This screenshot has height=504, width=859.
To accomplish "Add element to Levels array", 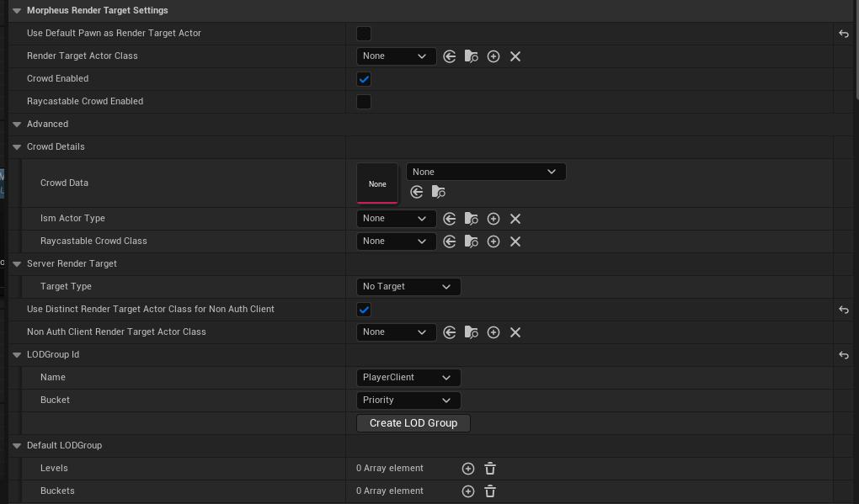I will point(468,469).
